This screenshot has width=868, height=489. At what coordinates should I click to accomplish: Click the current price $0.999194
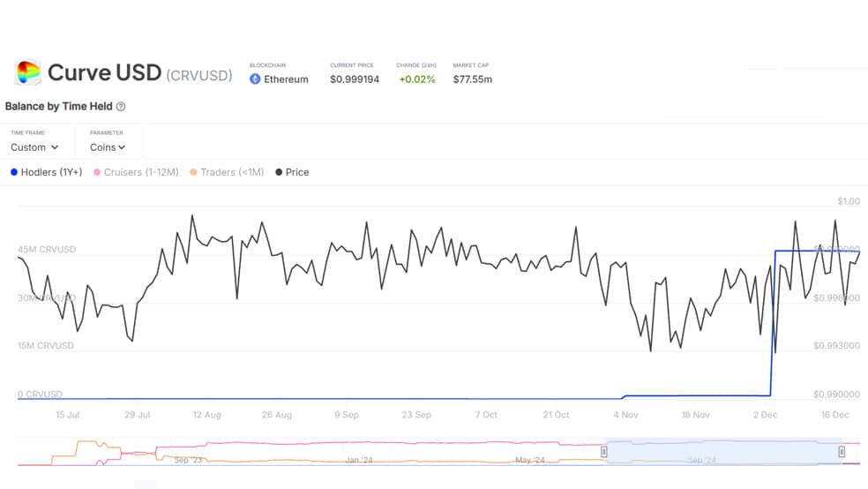355,79
